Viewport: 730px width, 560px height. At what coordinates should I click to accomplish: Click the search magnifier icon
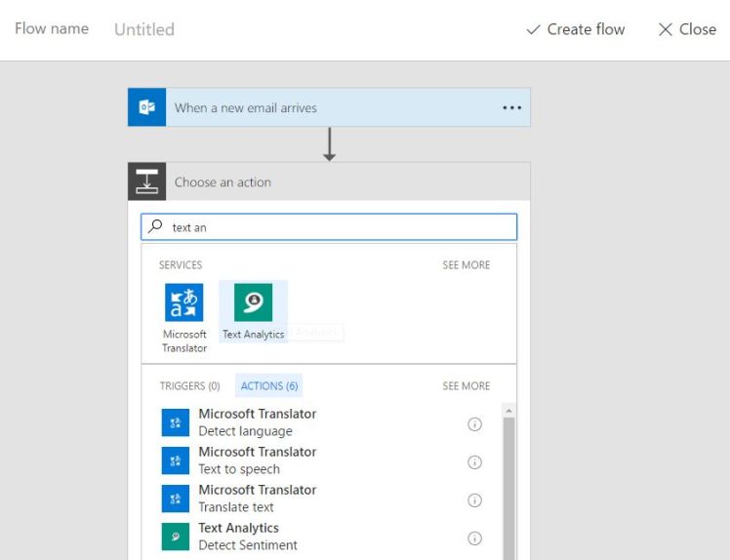click(x=156, y=227)
